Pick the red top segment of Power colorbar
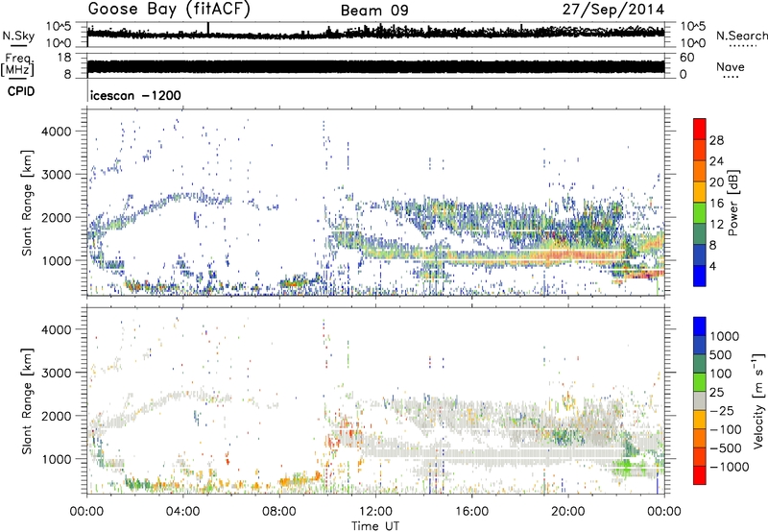Screen dimensions: 768x532 [x=700, y=129]
